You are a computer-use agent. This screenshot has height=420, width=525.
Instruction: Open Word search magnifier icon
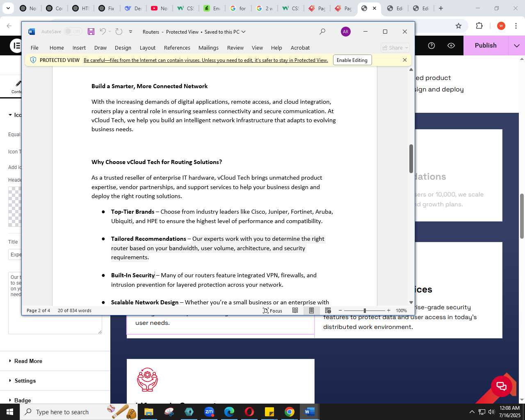click(322, 32)
